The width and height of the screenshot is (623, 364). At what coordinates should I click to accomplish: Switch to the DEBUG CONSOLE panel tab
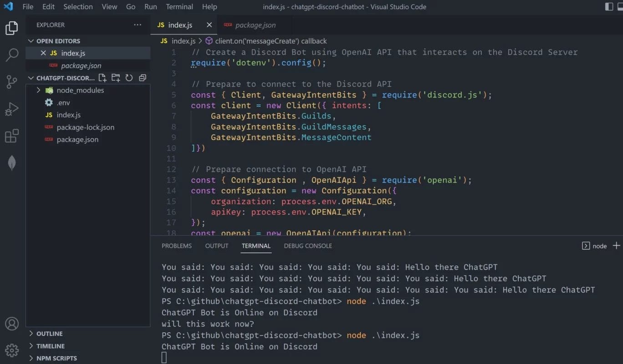coord(308,246)
